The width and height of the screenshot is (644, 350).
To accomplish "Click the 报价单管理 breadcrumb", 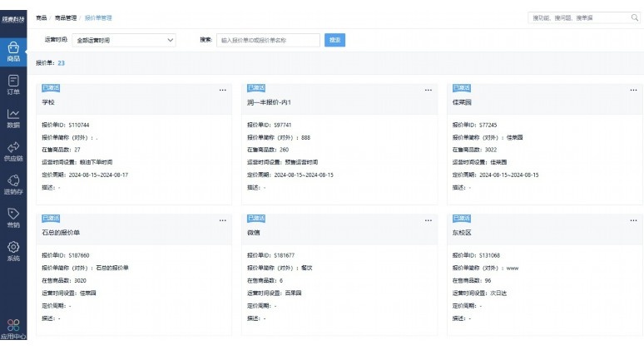I will pyautogui.click(x=98, y=17).
